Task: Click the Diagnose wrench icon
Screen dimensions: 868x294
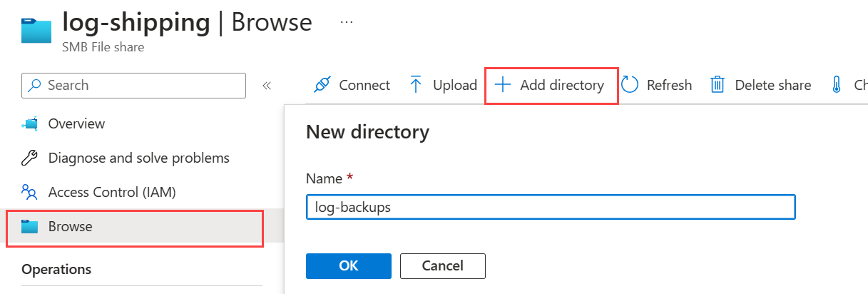Action: click(x=30, y=158)
